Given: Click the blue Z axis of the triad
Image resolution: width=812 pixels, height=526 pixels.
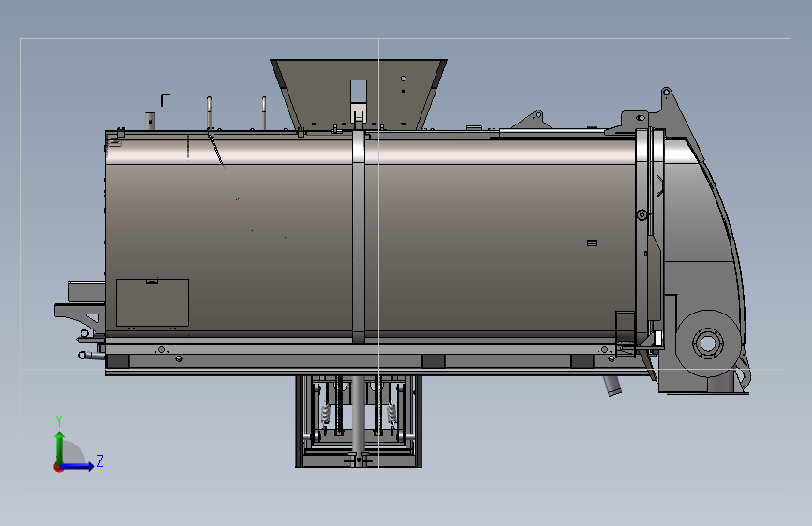Looking at the screenshot, I should click(x=77, y=466).
